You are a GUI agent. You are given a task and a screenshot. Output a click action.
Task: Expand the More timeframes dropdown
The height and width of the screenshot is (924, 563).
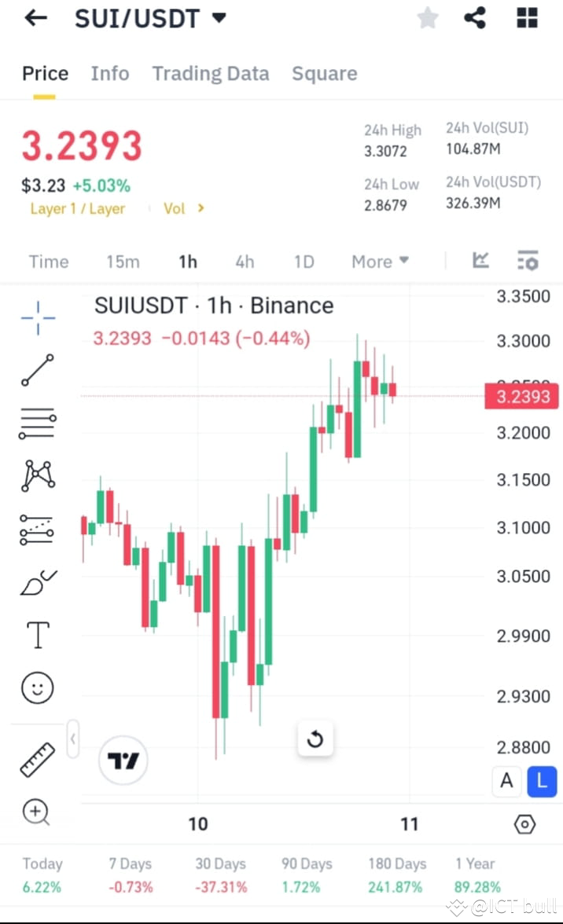380,261
